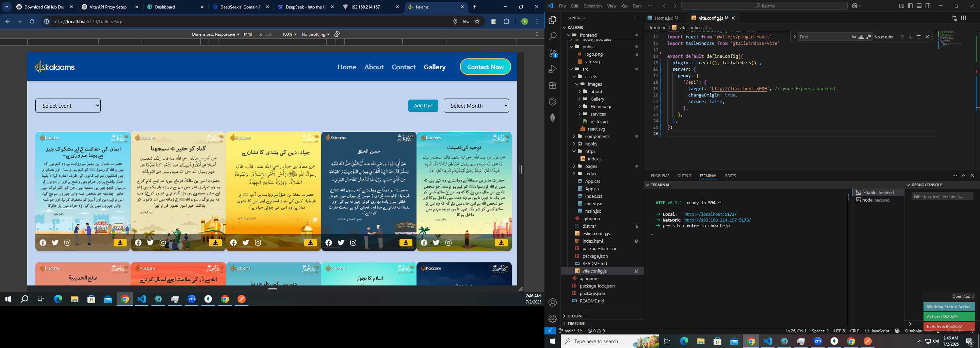Open the 100% zoom dropdown in device toolbar

click(289, 34)
